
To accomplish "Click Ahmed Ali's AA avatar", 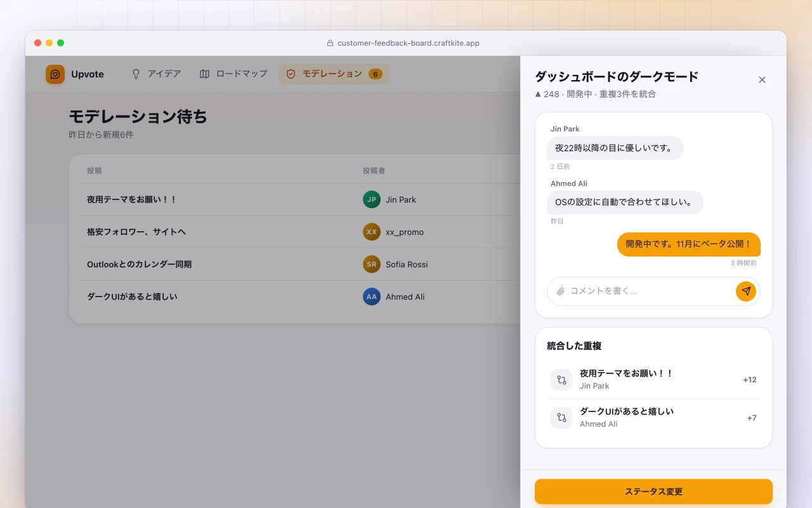I will pos(372,297).
